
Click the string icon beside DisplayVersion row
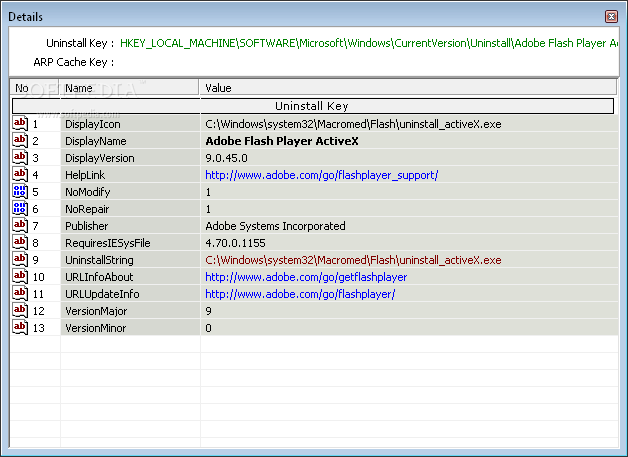pos(20,157)
